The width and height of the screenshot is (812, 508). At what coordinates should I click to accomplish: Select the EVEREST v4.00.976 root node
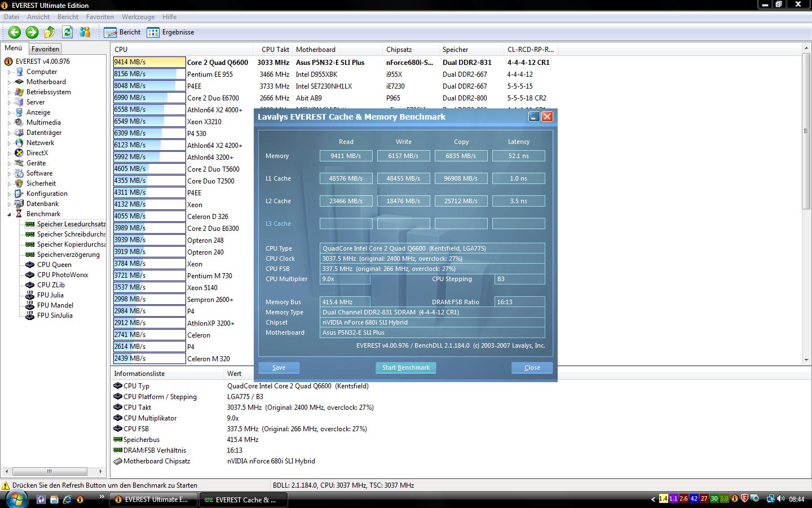click(x=43, y=62)
